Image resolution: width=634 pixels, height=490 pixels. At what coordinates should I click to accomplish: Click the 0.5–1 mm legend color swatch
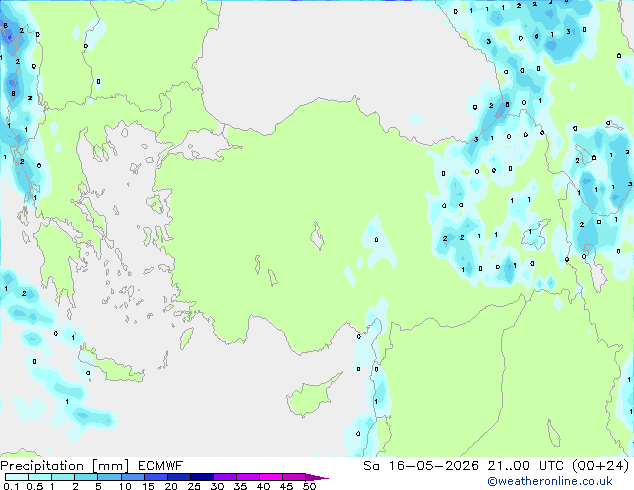click(40, 477)
